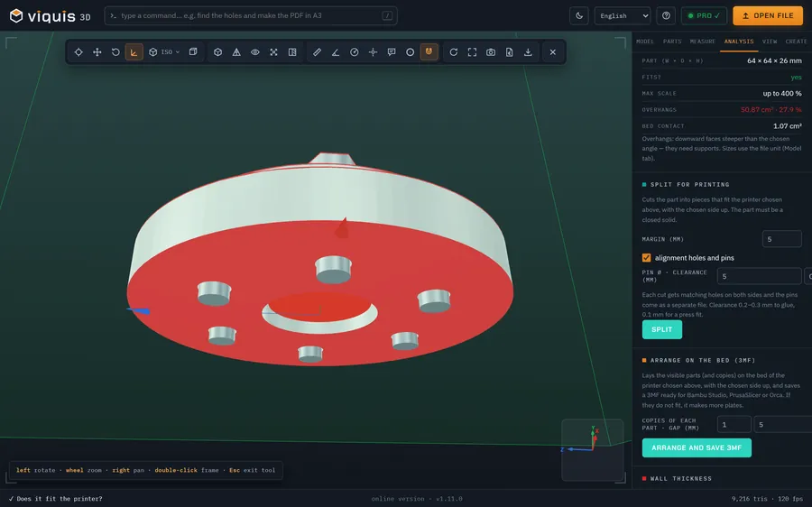Uncheck alignment holes and pins checkbox
Viewport: 812px width, 507px height.
tap(646, 257)
